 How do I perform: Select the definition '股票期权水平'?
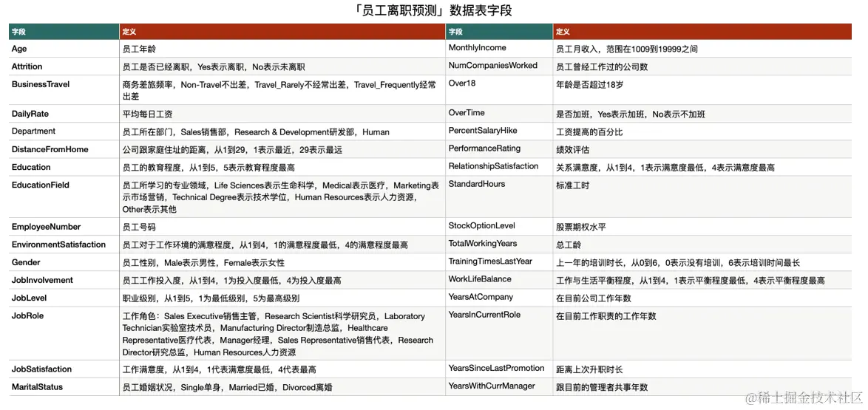tap(580, 226)
